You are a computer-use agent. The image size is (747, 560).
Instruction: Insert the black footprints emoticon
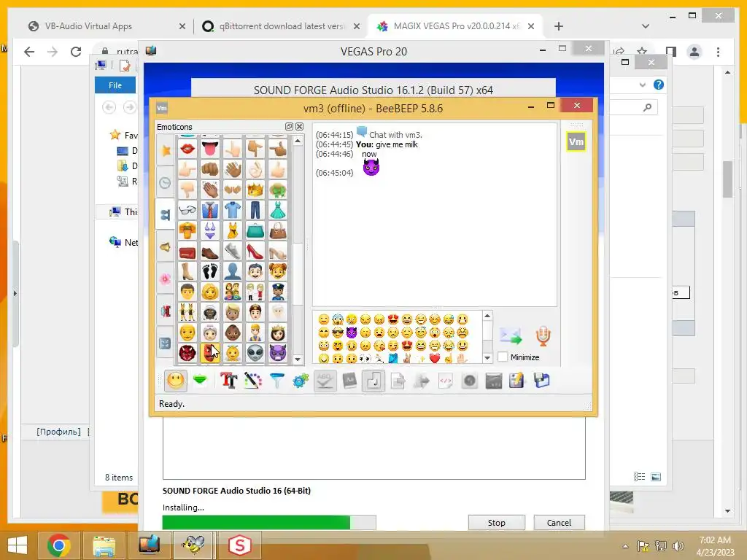coord(209,271)
